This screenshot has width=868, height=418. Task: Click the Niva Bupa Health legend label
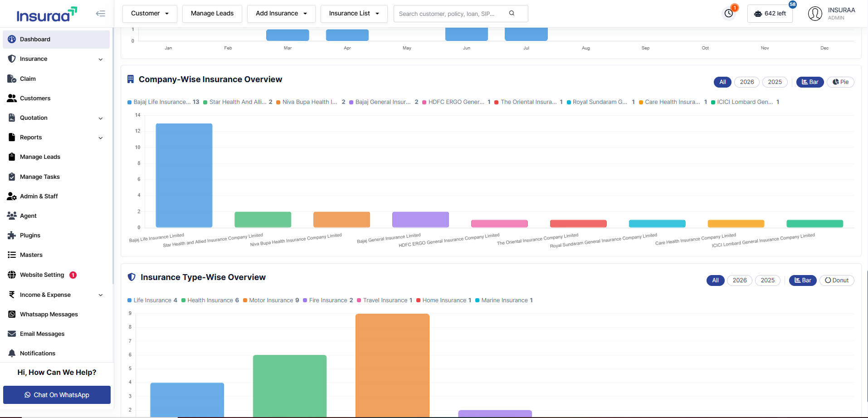tap(314, 102)
